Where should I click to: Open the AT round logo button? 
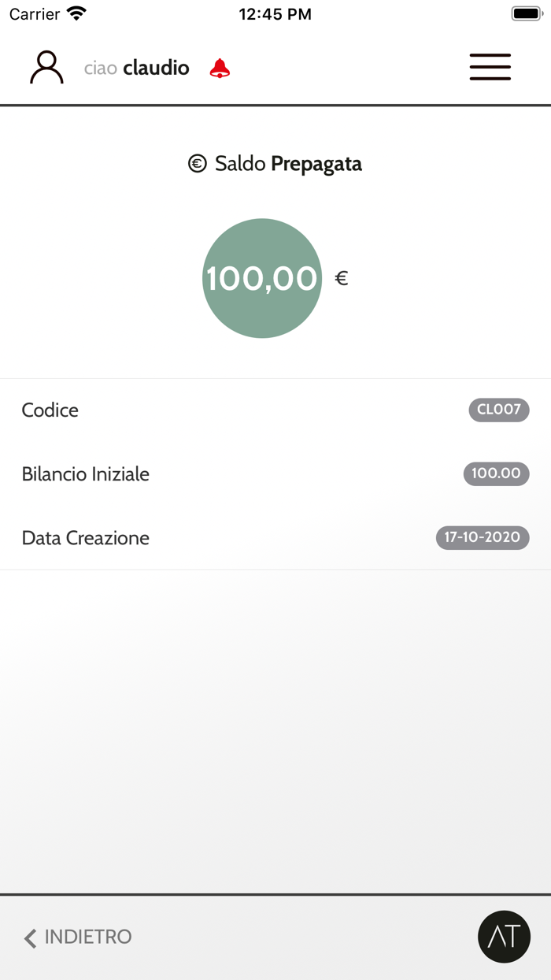504,937
